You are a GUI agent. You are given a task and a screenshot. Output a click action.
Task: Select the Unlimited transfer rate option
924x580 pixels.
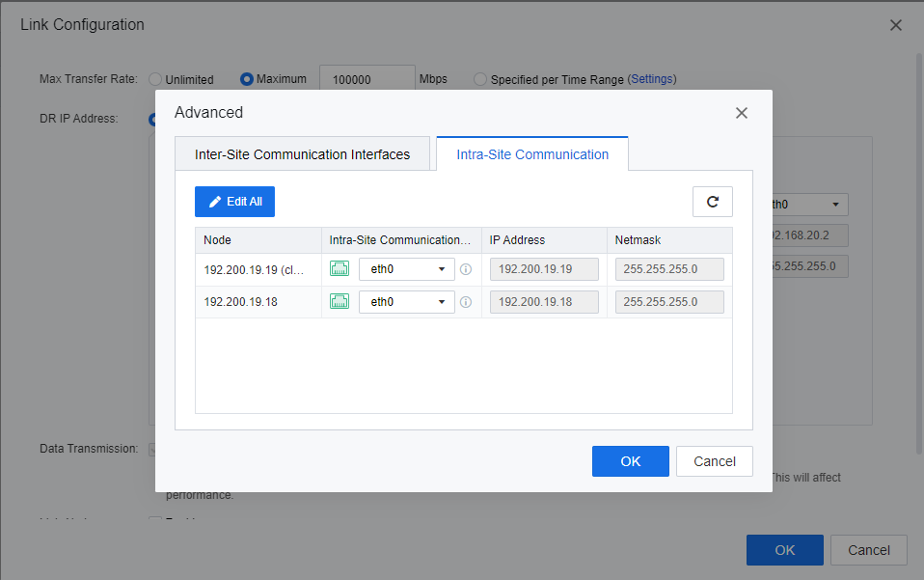[x=155, y=79]
